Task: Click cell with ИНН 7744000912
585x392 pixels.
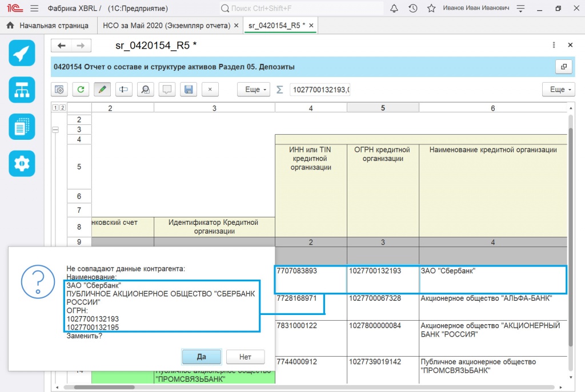Action: tap(311, 370)
